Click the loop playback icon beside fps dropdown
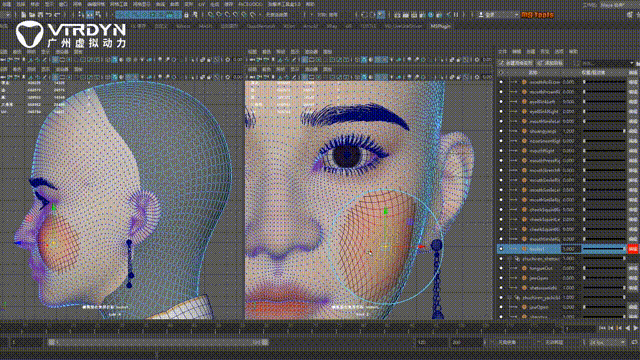 634,342
